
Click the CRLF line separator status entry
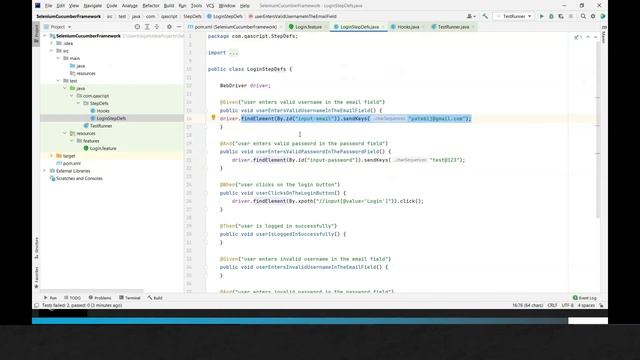tap(552, 305)
